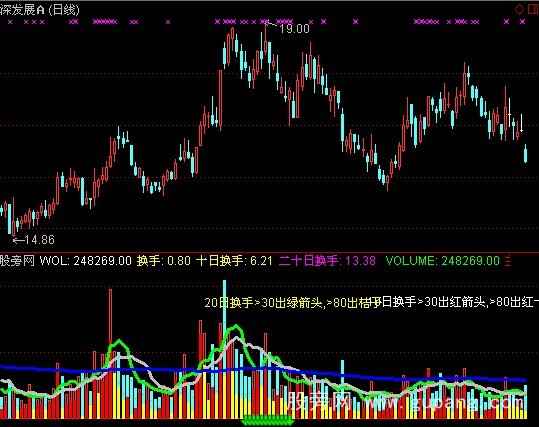Click the 换手: 0.80 reading
This screenshot has height=427, width=539.
point(164,261)
